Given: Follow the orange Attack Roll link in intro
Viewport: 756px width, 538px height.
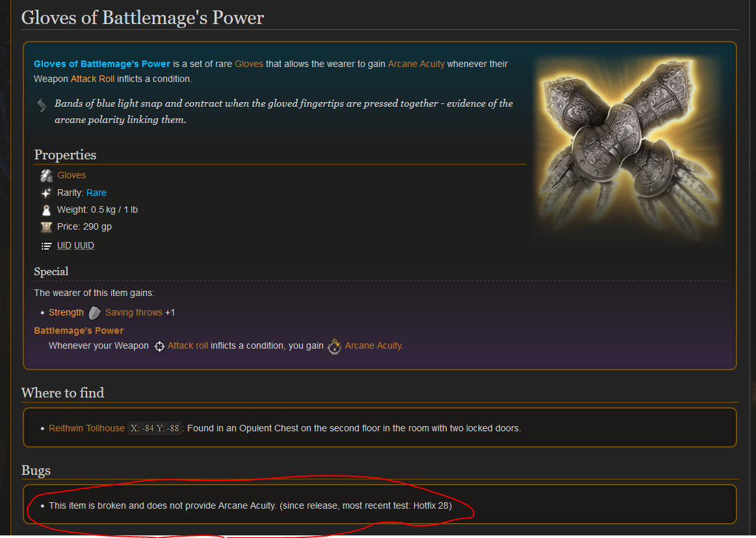Looking at the screenshot, I should click(92, 79).
